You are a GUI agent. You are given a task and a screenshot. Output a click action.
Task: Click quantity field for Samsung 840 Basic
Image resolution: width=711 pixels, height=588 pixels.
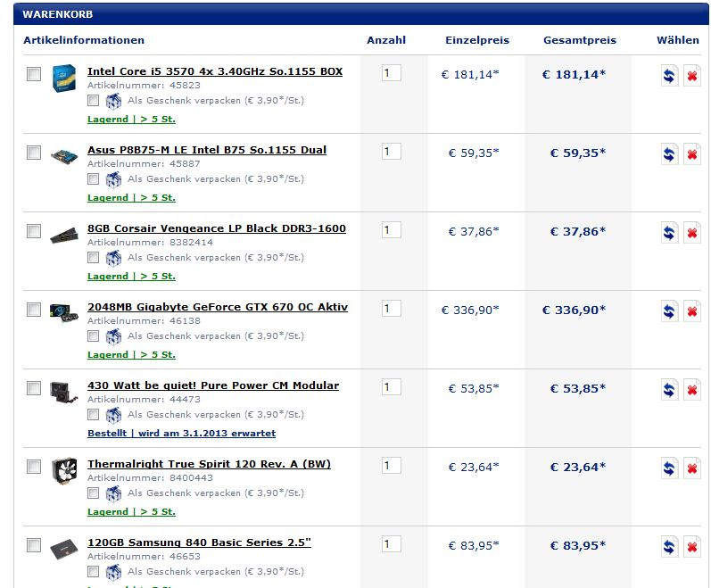(x=392, y=543)
